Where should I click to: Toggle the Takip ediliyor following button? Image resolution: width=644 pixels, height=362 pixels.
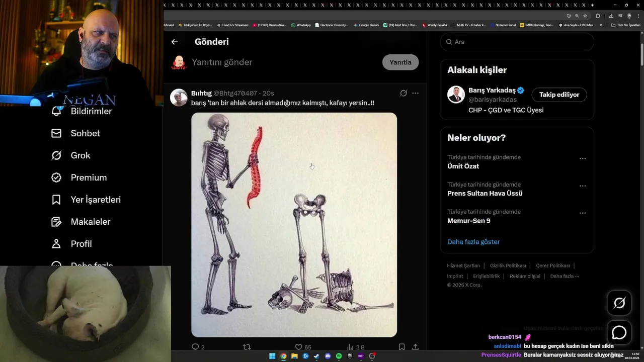pos(559,95)
